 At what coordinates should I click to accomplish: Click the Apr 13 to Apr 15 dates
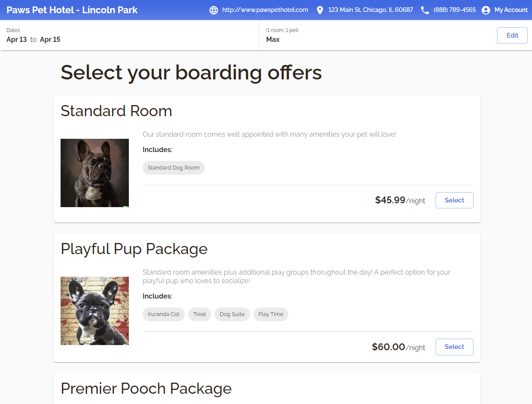(33, 39)
